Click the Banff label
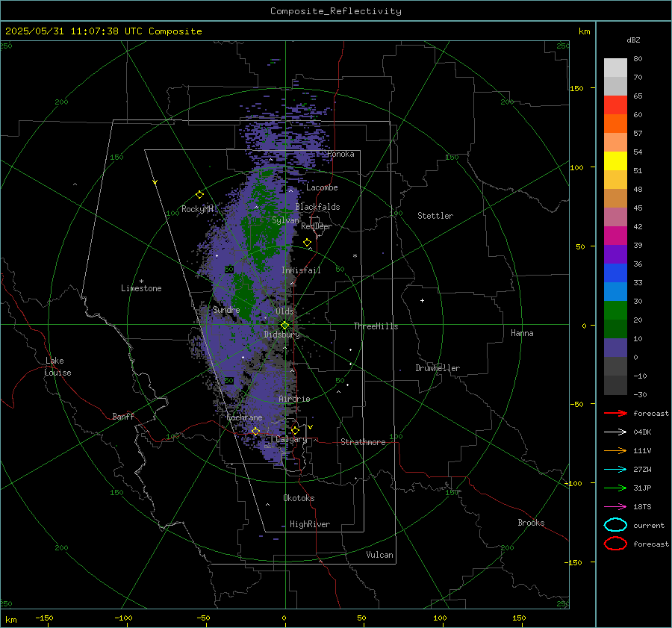Image resolution: width=672 pixels, height=628 pixels. (x=123, y=416)
